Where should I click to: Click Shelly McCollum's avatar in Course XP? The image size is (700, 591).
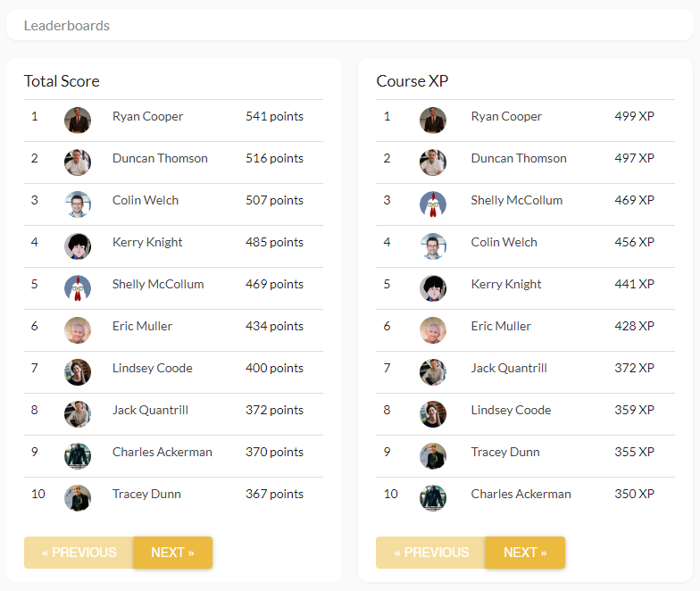tap(433, 204)
